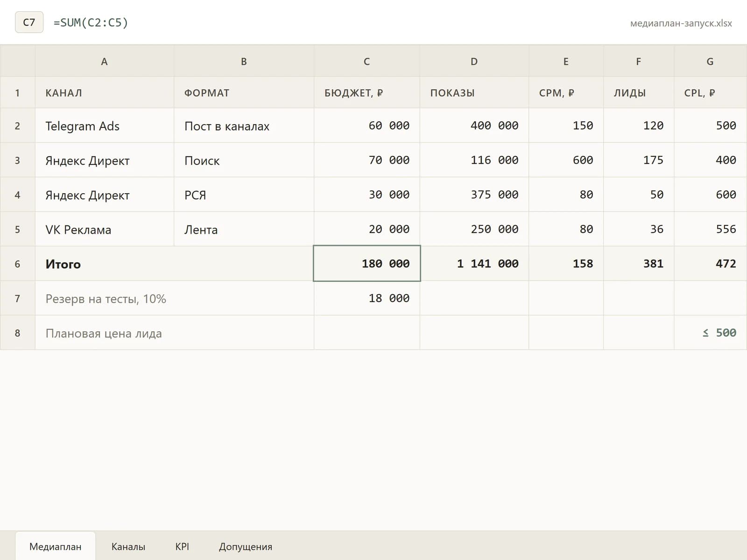
Task: Select column G header
Action: (710, 61)
